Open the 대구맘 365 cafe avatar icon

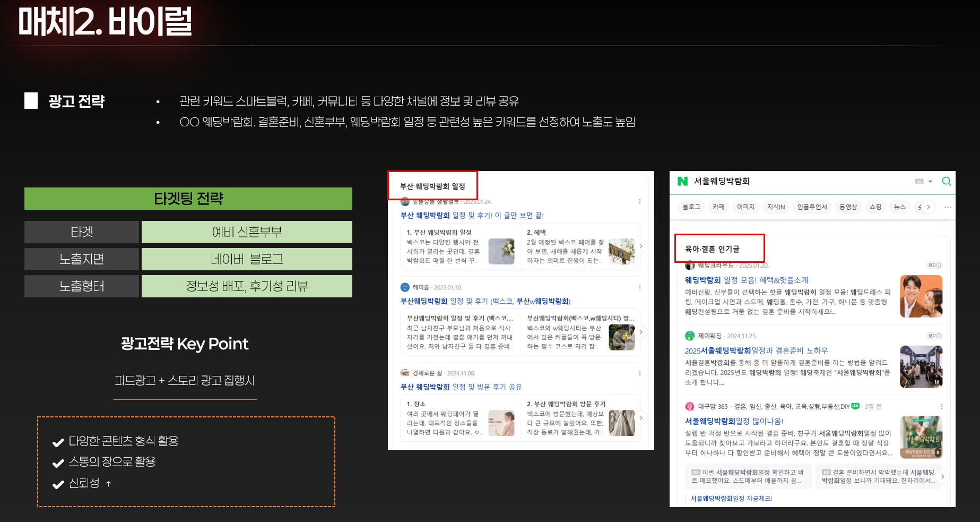click(690, 406)
